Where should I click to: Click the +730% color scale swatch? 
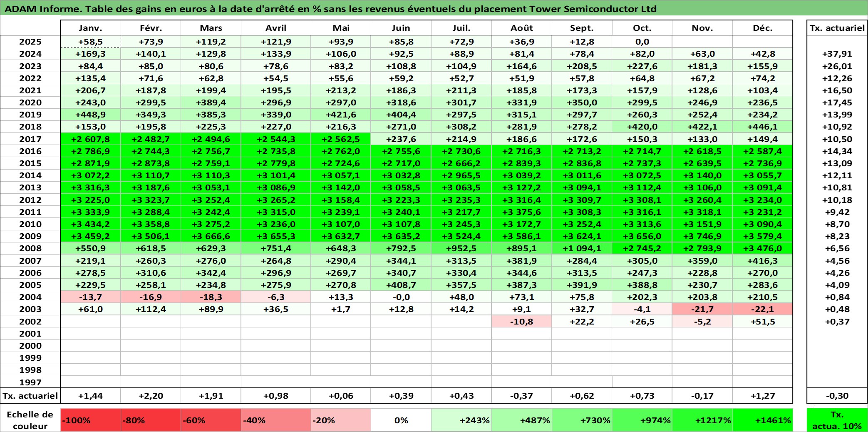(x=582, y=420)
